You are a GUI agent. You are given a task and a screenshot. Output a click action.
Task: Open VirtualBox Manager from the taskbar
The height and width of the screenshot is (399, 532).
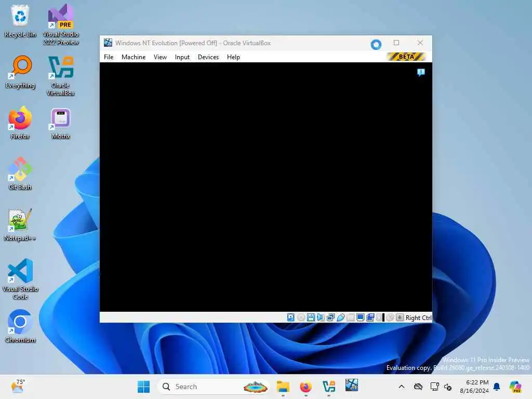(329, 387)
